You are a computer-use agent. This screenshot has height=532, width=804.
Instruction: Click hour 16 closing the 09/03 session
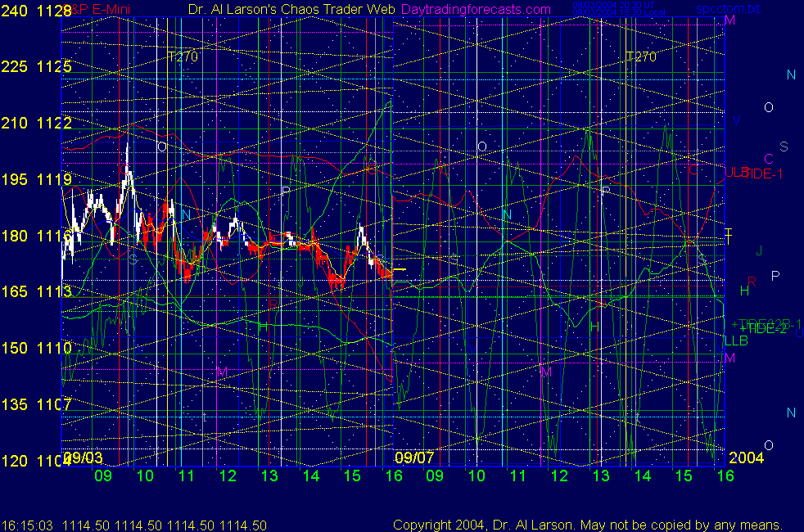pos(394,476)
